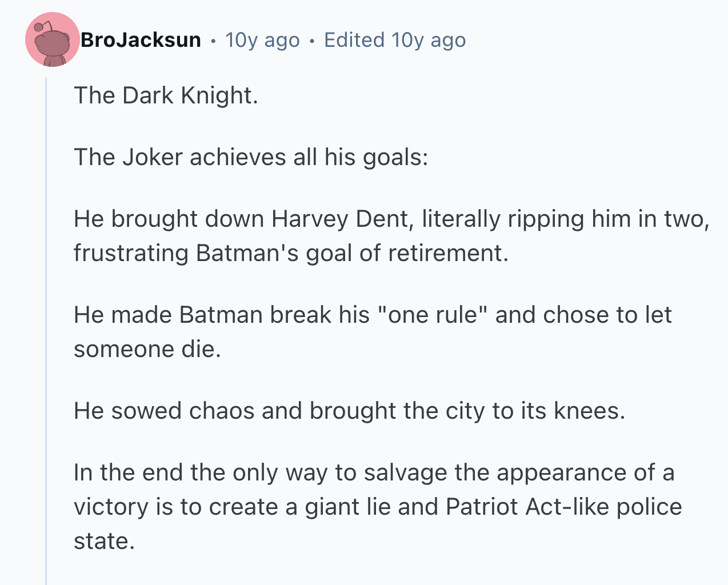Click the paragraph starting "He brought down"

pyautogui.click(x=391, y=236)
